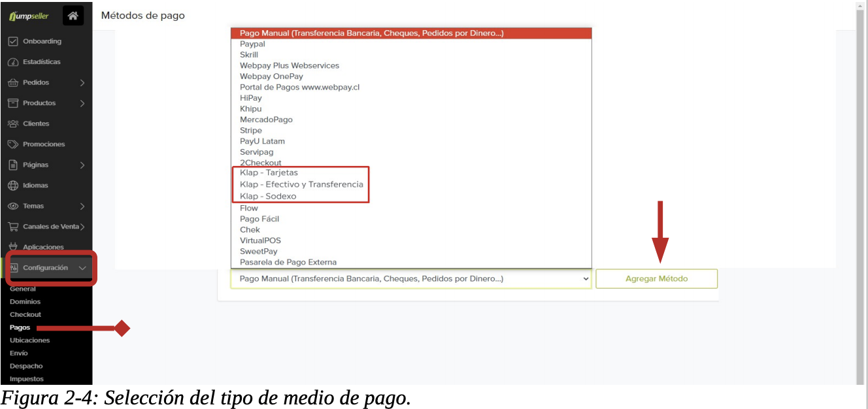Select the Paypal option
Screen dimensions: 868x409
(411, 44)
